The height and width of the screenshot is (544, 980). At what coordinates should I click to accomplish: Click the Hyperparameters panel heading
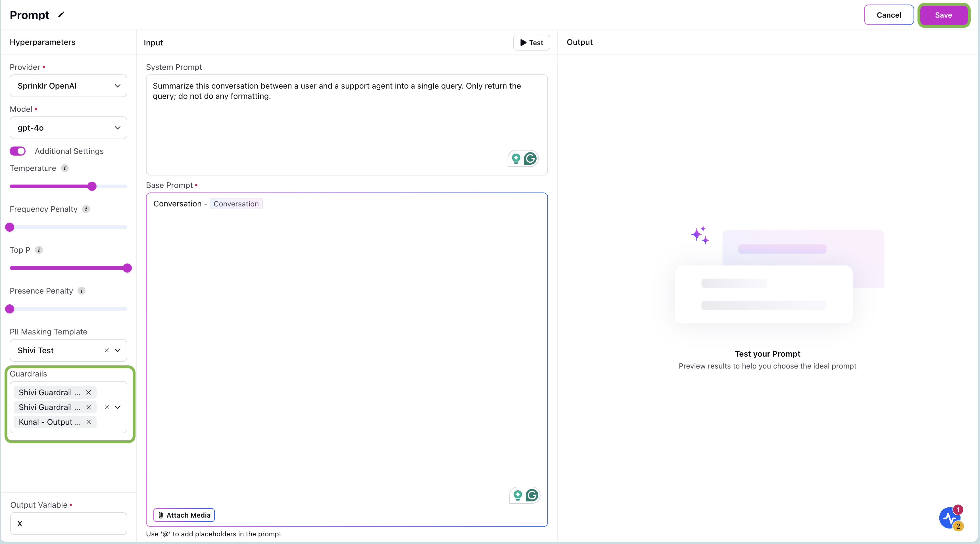[43, 42]
